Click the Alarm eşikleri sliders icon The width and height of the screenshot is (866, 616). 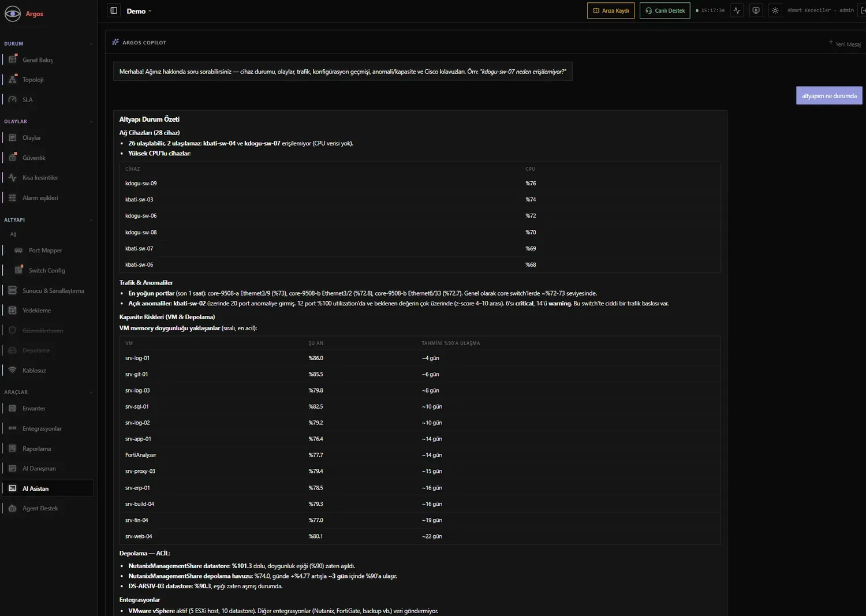[x=13, y=197]
